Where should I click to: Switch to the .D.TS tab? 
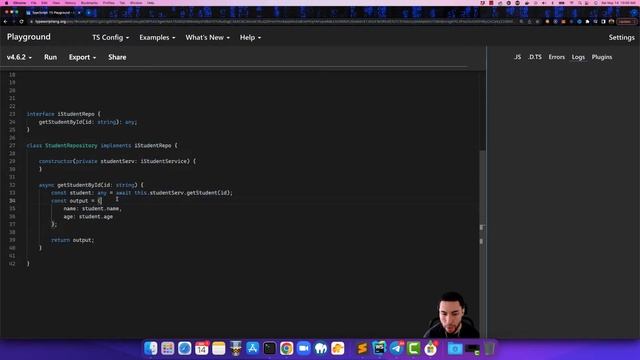pos(535,57)
